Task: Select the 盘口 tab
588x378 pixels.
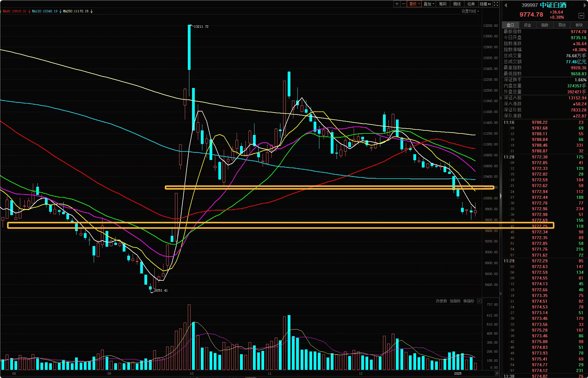Action: (x=510, y=25)
